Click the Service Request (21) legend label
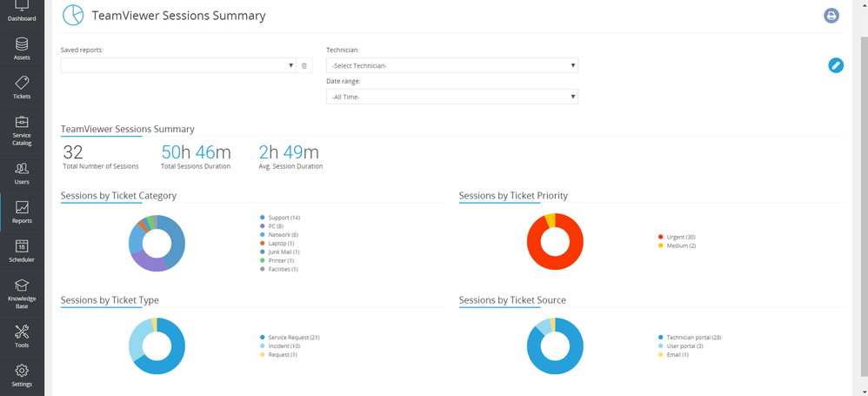Screen dimensions: 868x396 [294, 337]
